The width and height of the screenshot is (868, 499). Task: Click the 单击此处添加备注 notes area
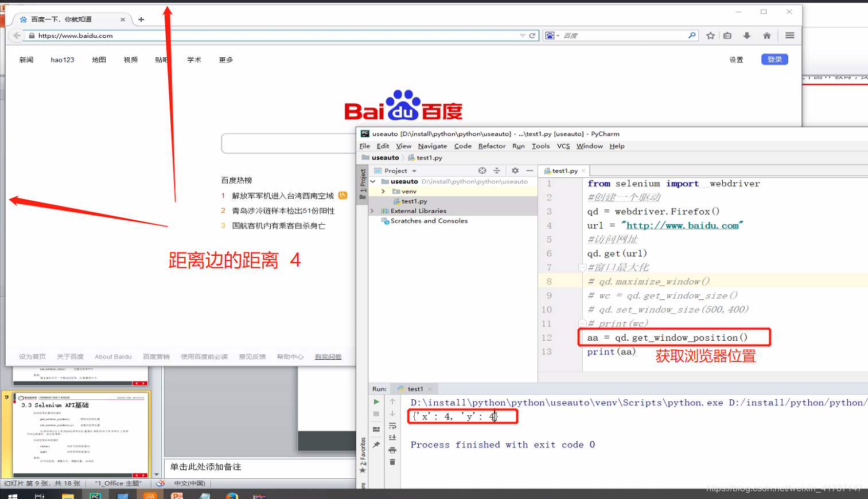point(259,467)
